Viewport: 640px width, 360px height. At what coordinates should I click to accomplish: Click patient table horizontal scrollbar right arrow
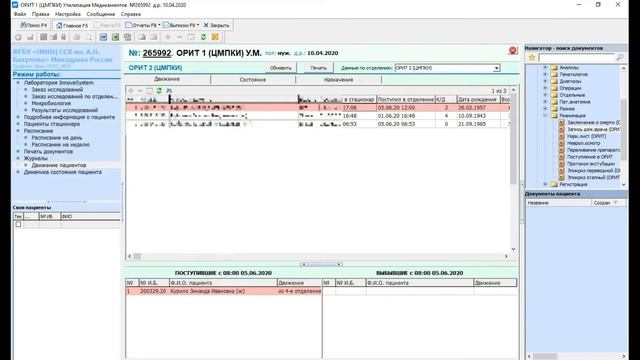[x=506, y=256]
